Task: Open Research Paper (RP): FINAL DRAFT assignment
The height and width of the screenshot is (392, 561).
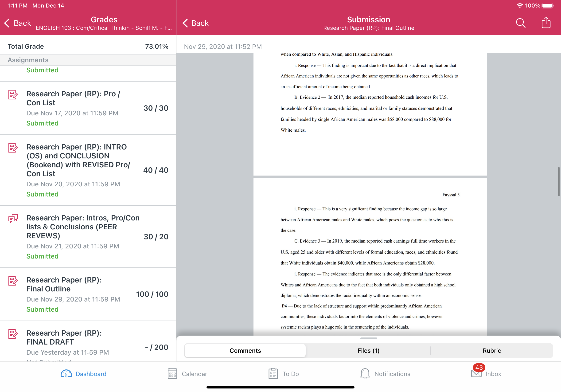Action: 88,341
